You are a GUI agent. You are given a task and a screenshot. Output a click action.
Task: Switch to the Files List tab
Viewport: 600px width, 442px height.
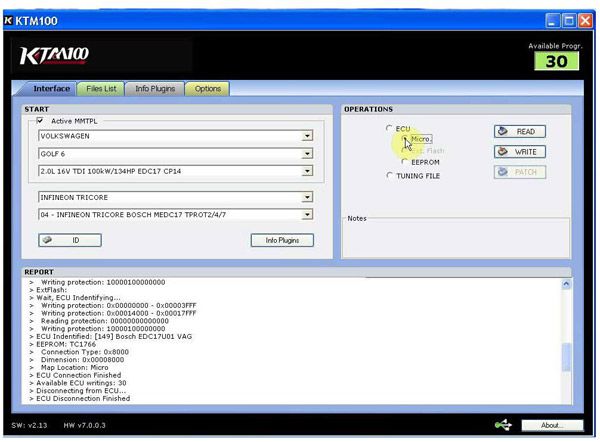click(101, 89)
